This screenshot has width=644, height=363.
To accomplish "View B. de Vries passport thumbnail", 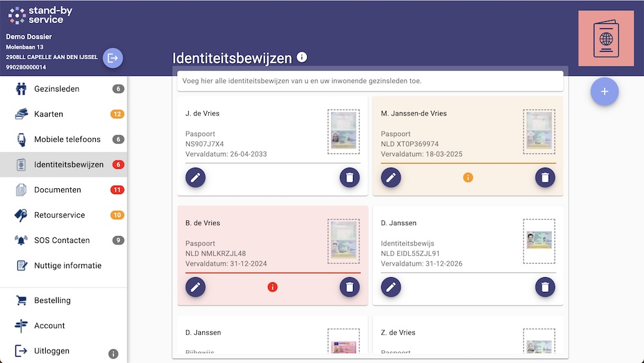I will [x=344, y=241].
